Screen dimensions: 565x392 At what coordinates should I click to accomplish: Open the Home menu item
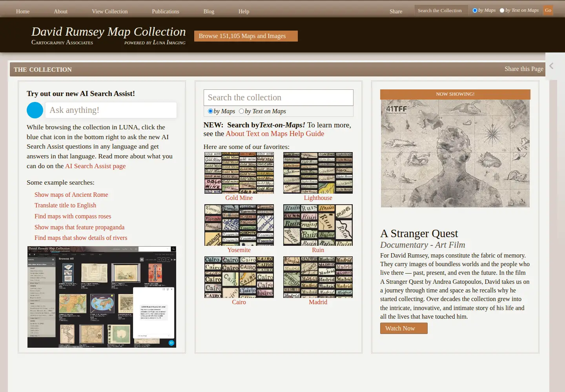(23, 11)
